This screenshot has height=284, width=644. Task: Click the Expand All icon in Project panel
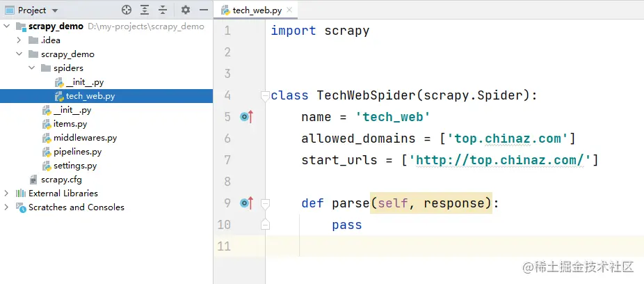tap(145, 10)
